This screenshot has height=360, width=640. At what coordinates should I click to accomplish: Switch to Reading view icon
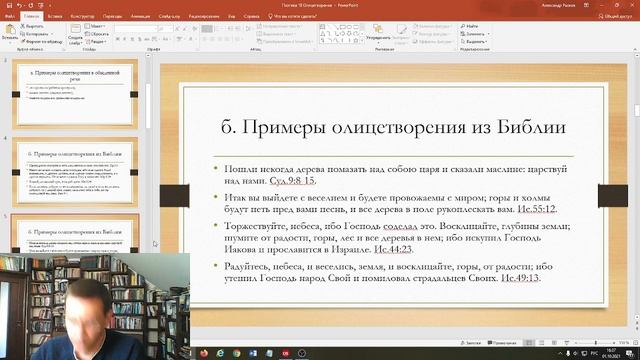click(x=554, y=343)
